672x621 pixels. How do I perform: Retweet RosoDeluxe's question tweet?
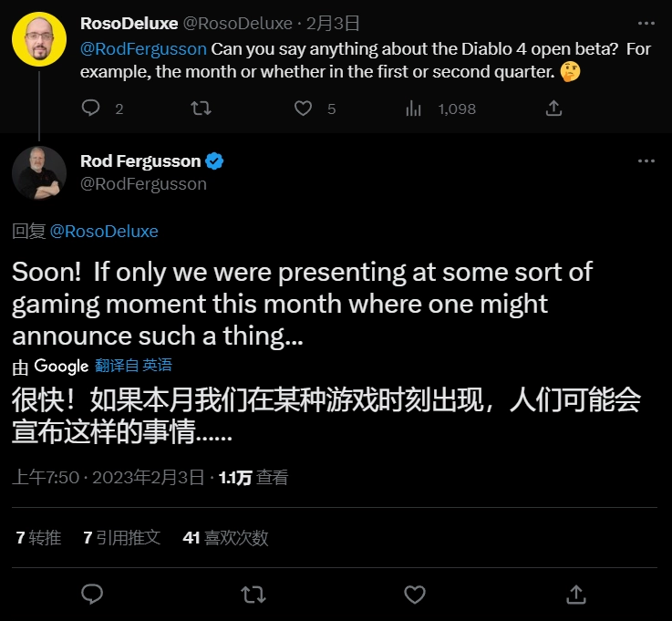pyautogui.click(x=202, y=109)
